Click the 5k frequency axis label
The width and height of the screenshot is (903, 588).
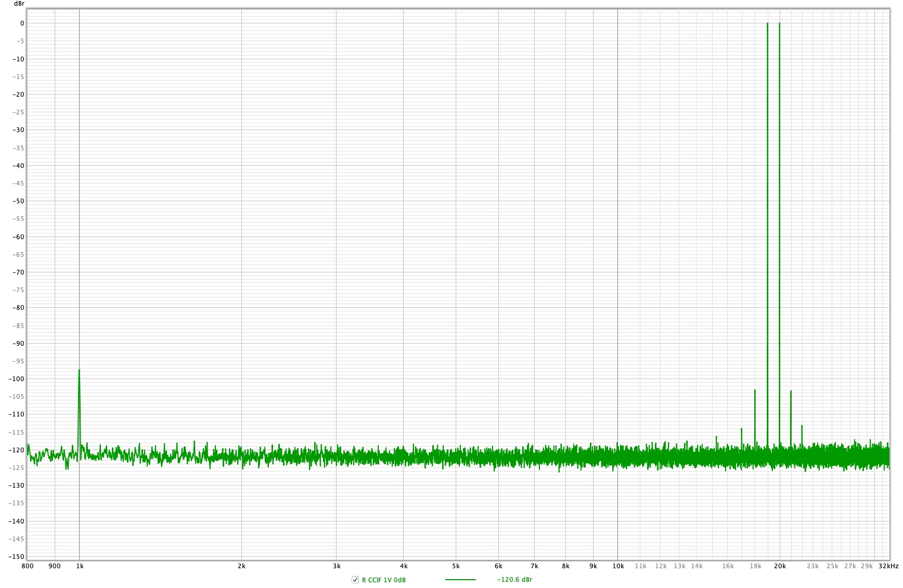pyautogui.click(x=456, y=566)
